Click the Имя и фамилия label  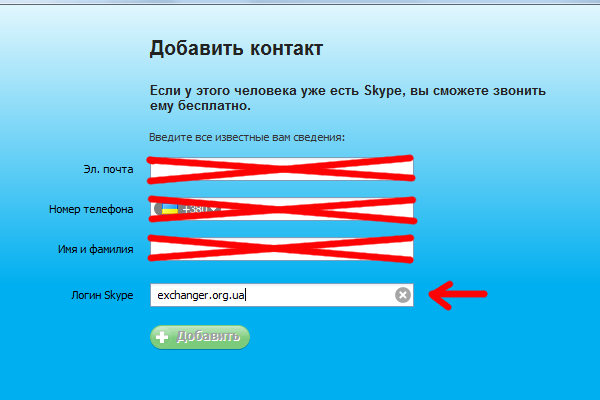[96, 249]
